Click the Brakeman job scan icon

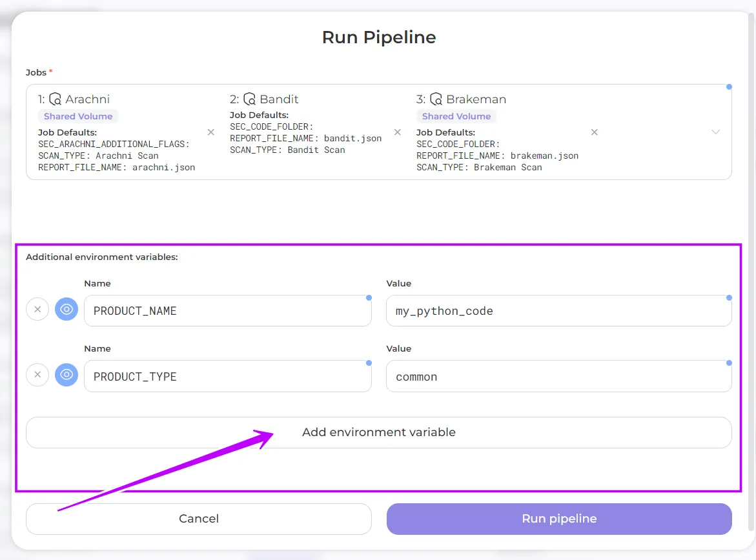(x=436, y=99)
